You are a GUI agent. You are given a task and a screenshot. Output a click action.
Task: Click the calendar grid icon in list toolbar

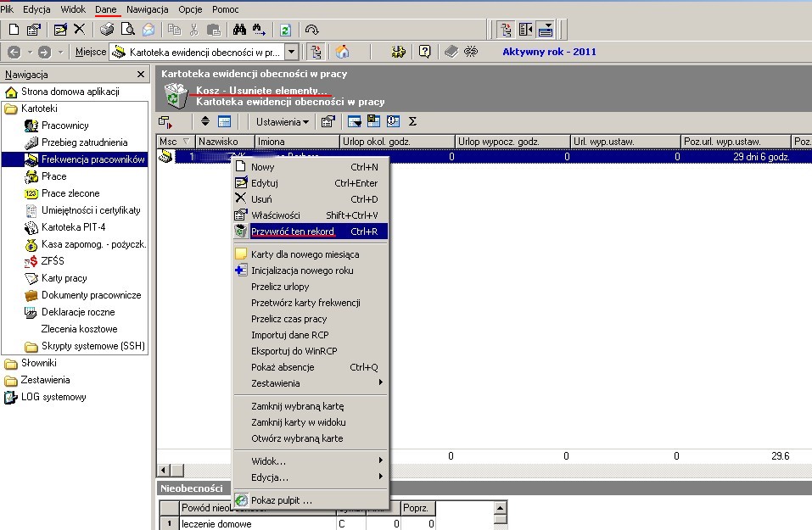224,121
